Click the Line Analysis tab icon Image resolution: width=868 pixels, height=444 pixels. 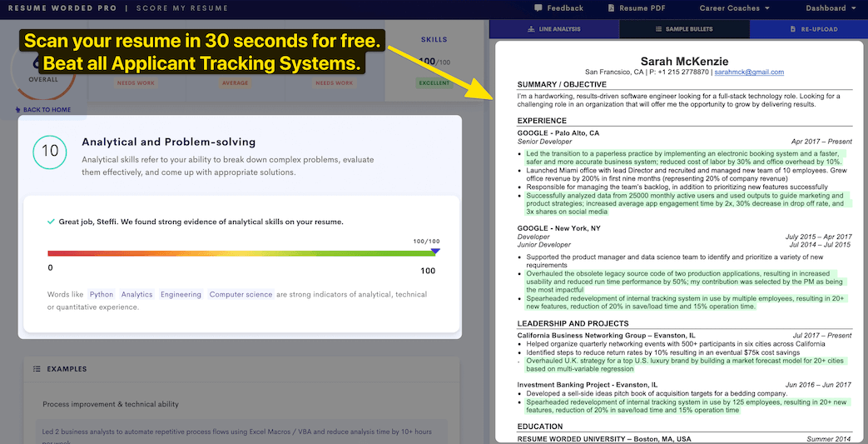coord(531,29)
